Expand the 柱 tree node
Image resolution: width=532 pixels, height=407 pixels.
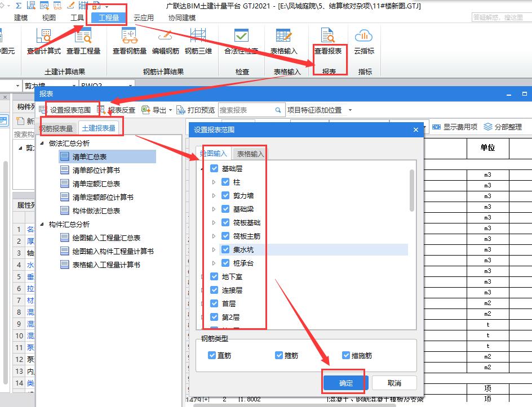pos(214,182)
